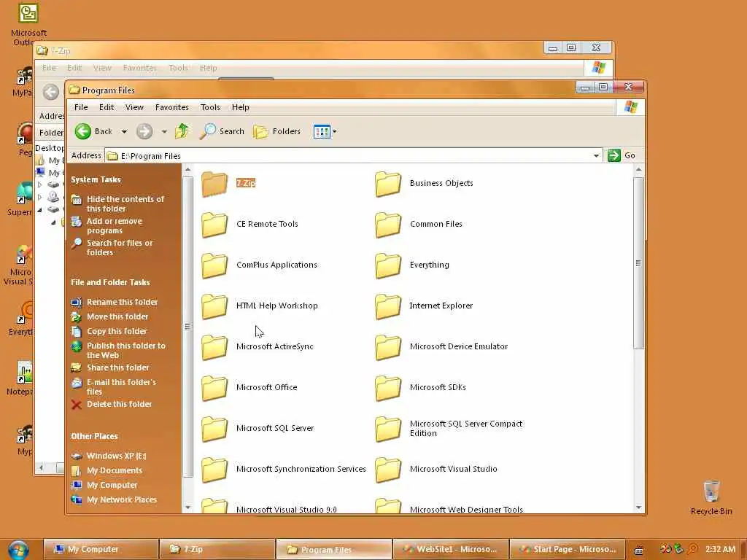Open My Network Places link
747x560 pixels.
click(x=122, y=499)
